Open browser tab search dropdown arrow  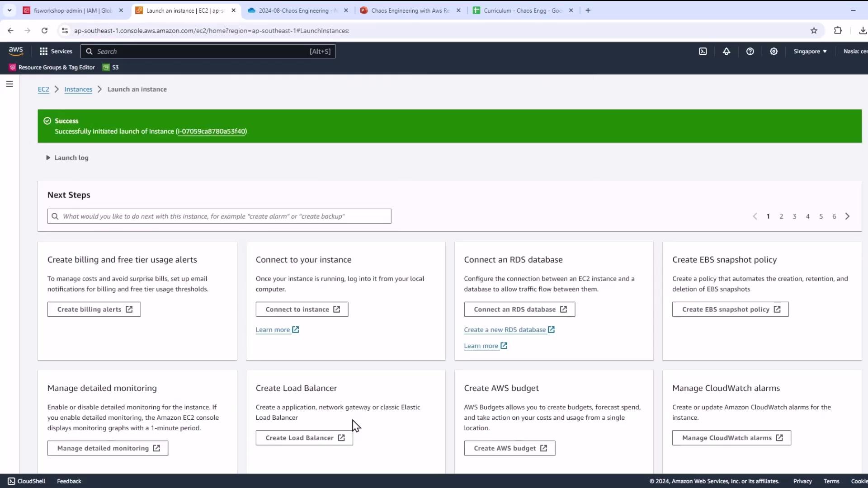pyautogui.click(x=9, y=10)
